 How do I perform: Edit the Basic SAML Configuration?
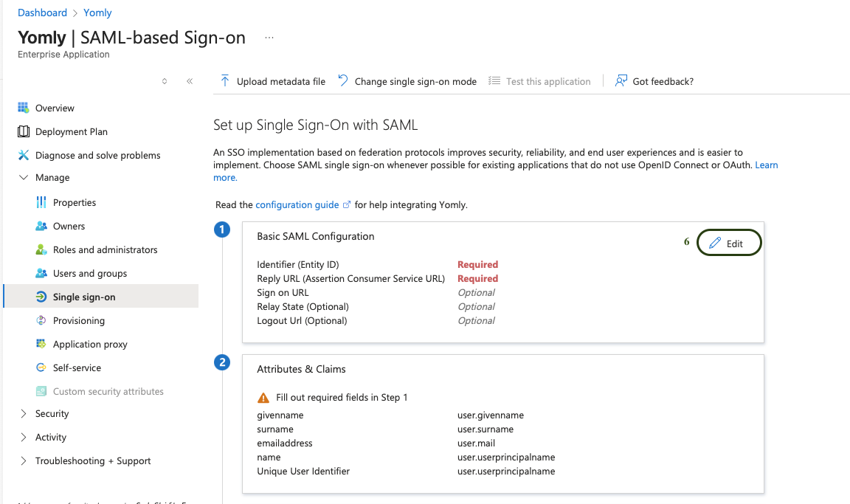(728, 244)
